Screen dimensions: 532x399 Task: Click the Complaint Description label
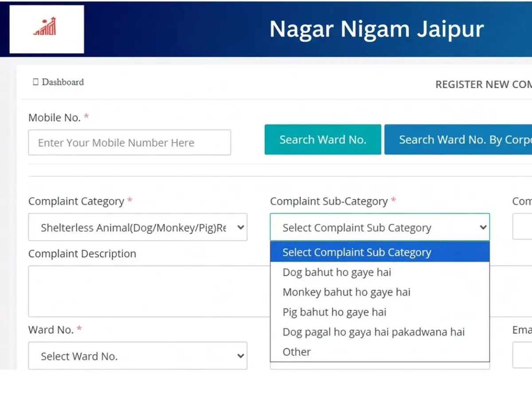tap(82, 254)
